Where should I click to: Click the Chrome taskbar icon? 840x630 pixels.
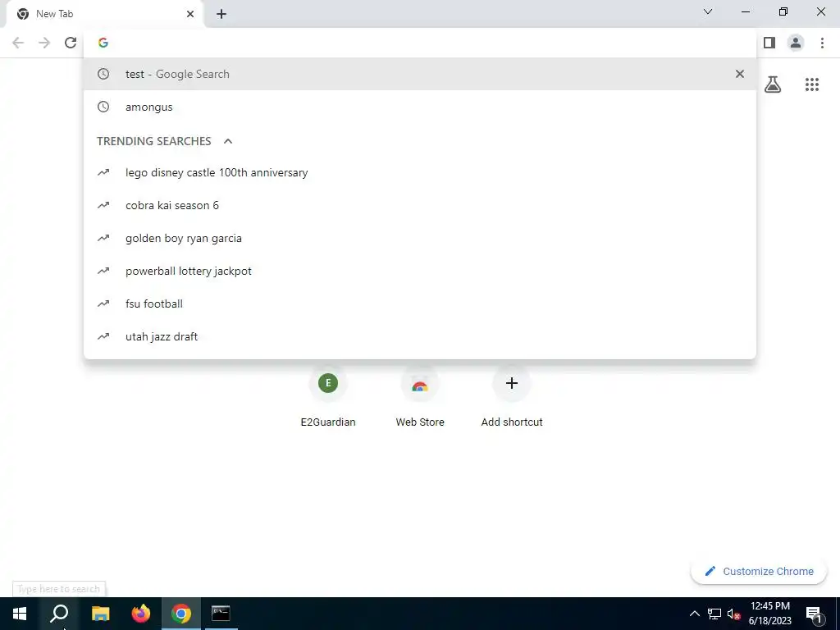181,614
